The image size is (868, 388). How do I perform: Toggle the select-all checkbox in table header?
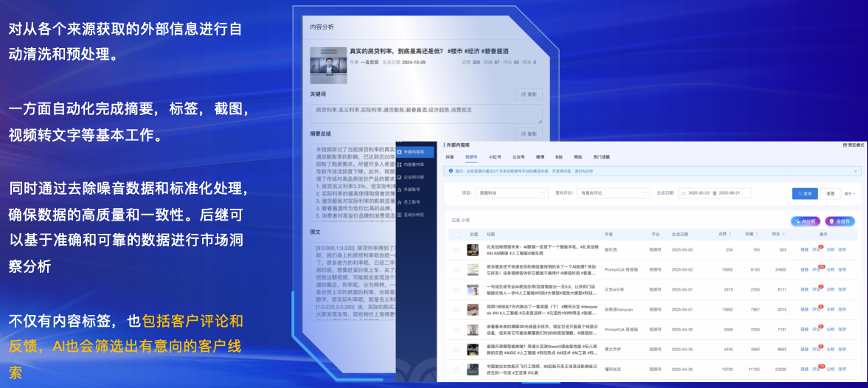click(456, 235)
